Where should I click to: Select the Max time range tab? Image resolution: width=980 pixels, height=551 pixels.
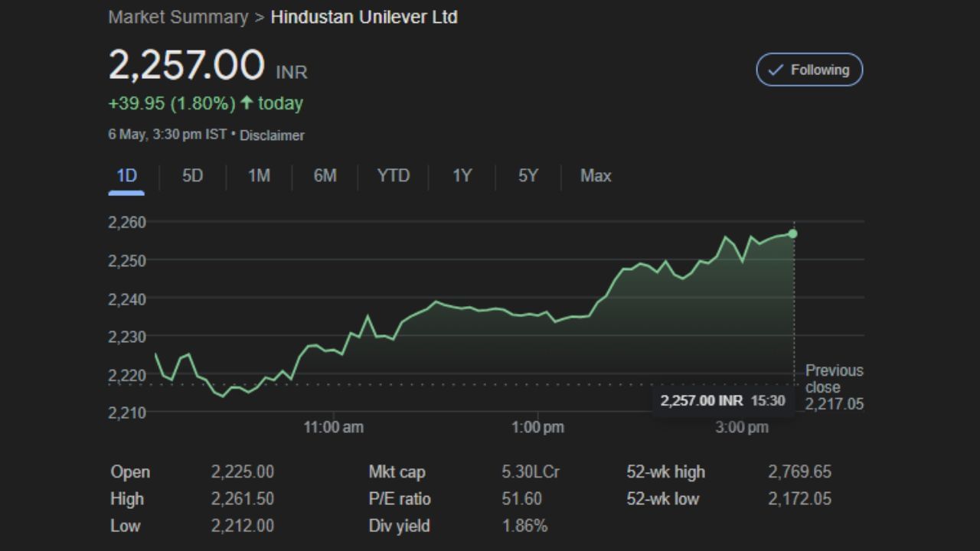click(596, 176)
